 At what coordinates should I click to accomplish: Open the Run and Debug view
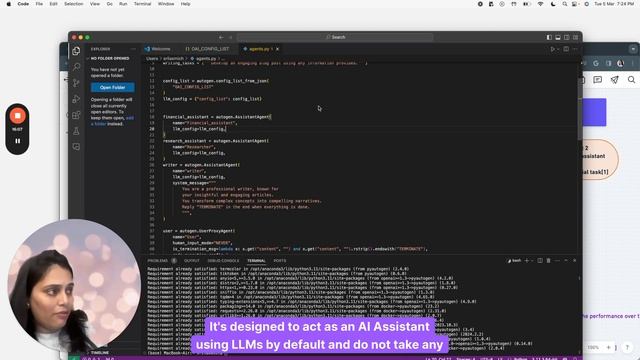[x=76, y=99]
